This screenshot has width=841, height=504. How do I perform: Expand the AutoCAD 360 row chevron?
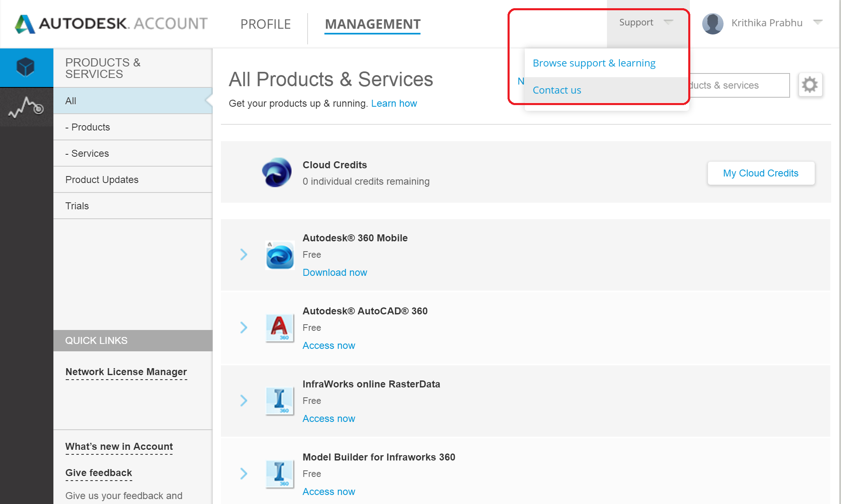click(x=244, y=328)
